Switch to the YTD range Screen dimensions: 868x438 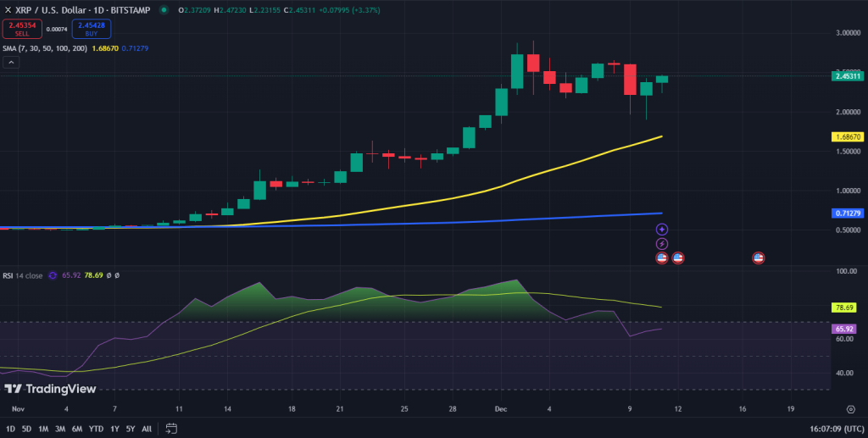tap(97, 429)
